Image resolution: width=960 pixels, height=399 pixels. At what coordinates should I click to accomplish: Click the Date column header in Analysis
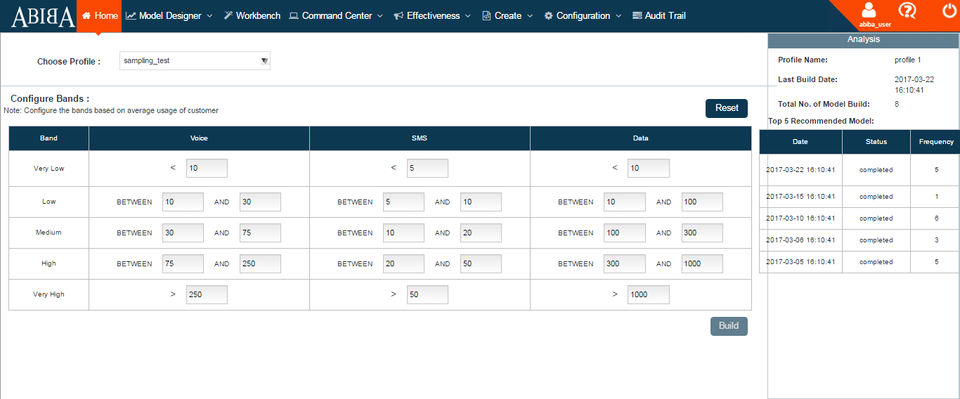pyautogui.click(x=800, y=141)
